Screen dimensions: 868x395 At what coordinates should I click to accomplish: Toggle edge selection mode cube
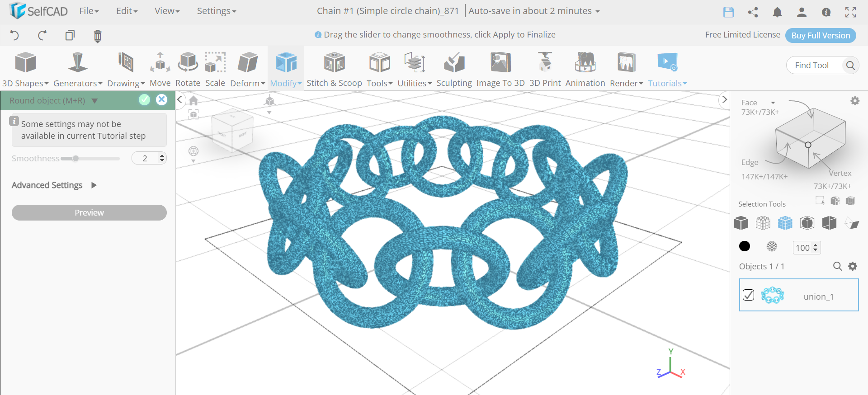[807, 223]
